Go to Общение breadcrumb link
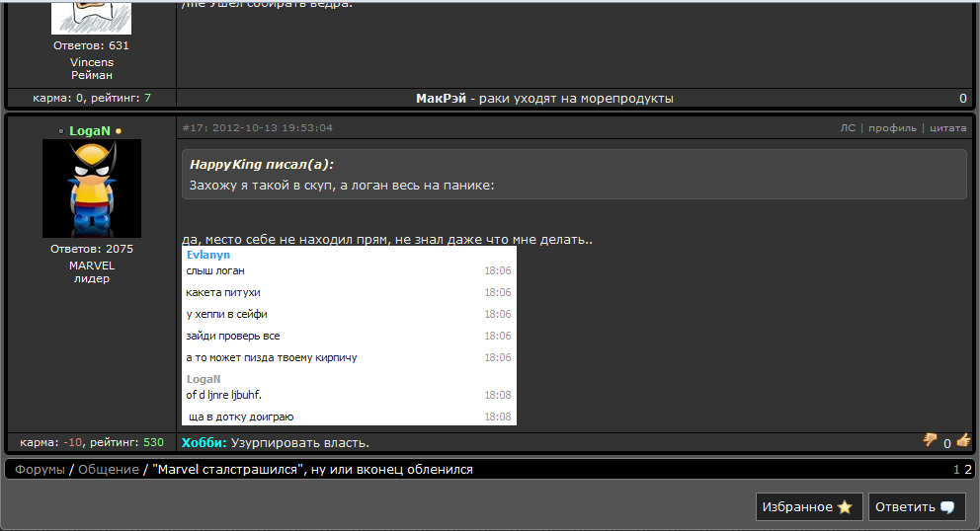This screenshot has width=980, height=531. [x=108, y=469]
